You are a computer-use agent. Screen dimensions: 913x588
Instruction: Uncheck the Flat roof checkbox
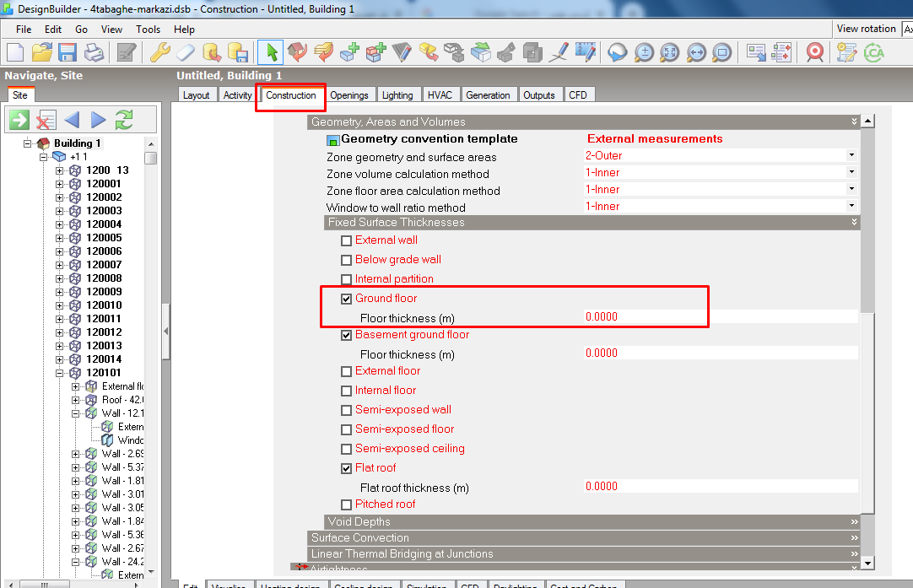pyautogui.click(x=347, y=468)
